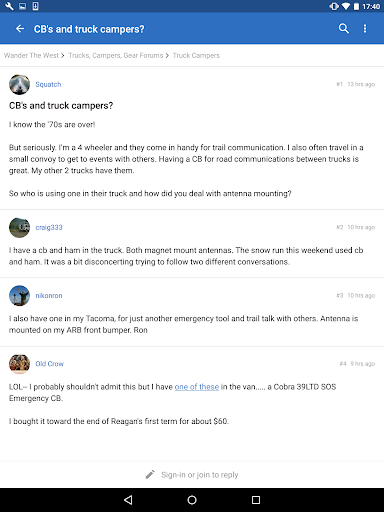384x512 pixels.
Task: Open craig333's avatar picture
Action: click(x=19, y=228)
